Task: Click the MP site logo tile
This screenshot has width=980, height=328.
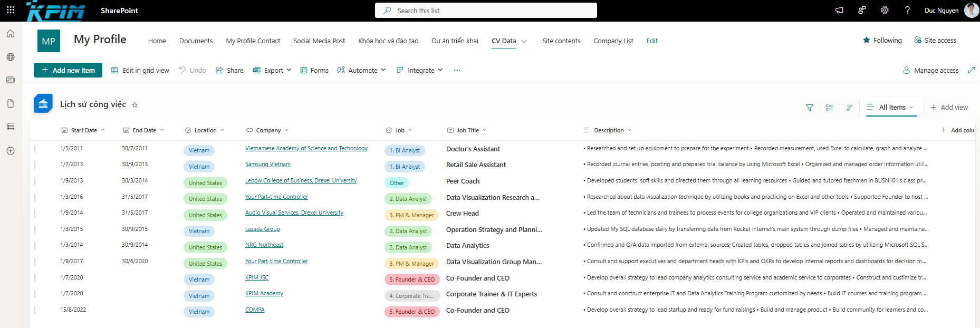Action: point(49,41)
